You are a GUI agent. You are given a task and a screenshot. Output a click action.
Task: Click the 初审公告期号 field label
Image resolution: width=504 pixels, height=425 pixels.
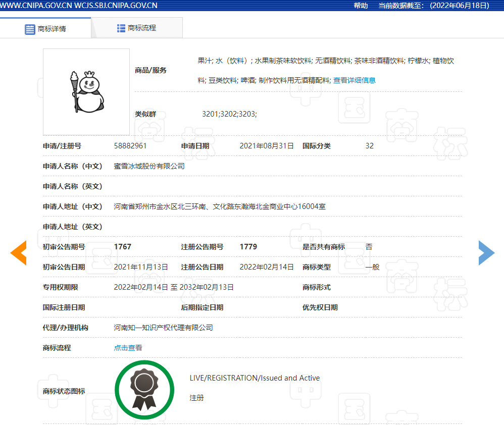(x=64, y=247)
